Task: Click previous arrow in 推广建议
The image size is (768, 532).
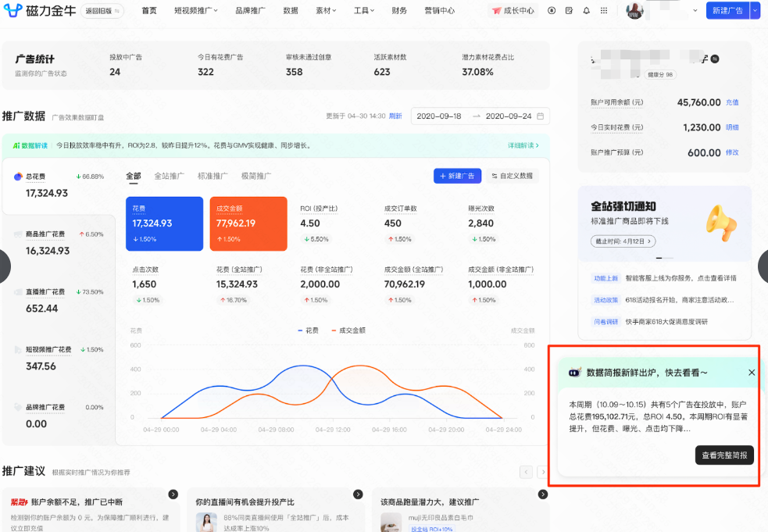Action: point(526,472)
